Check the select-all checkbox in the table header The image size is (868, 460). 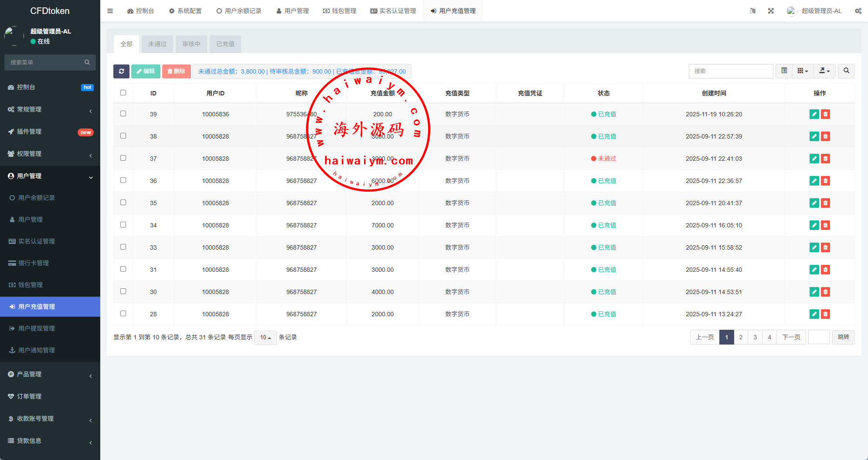pos(123,93)
